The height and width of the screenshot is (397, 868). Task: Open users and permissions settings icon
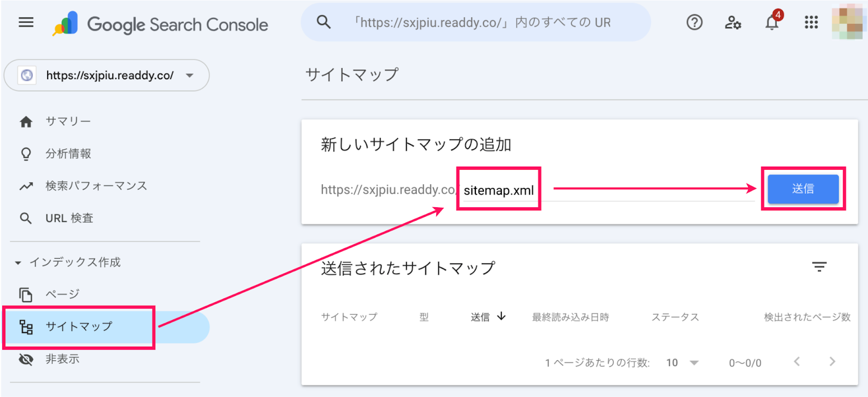(x=733, y=22)
